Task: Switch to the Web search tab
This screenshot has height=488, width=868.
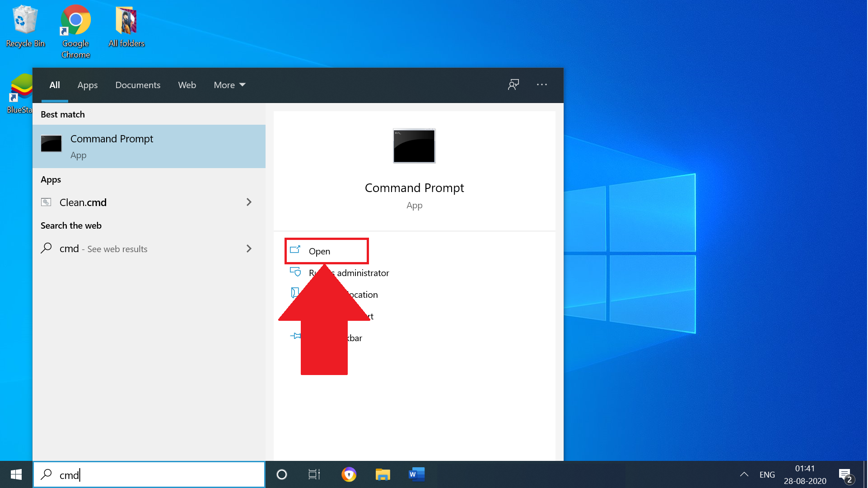Action: pyautogui.click(x=187, y=85)
